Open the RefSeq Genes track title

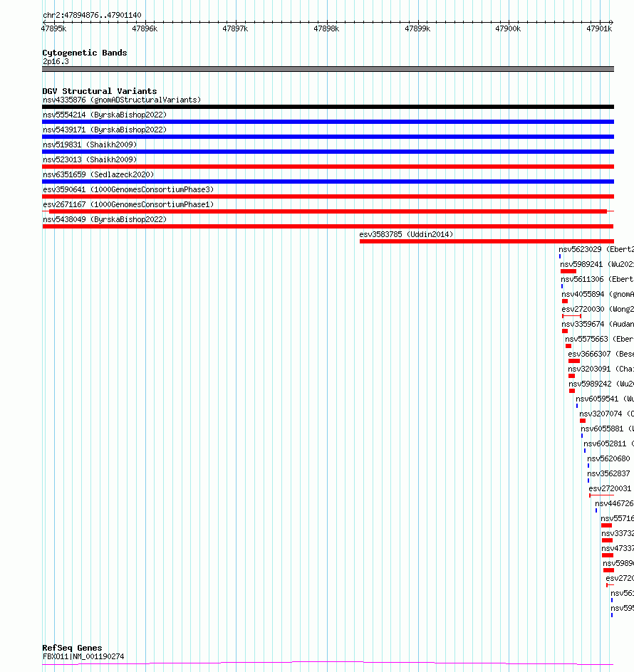[72, 648]
